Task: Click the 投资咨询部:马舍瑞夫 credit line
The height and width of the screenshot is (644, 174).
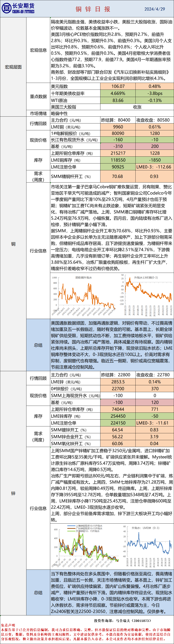Action: [123, 621]
